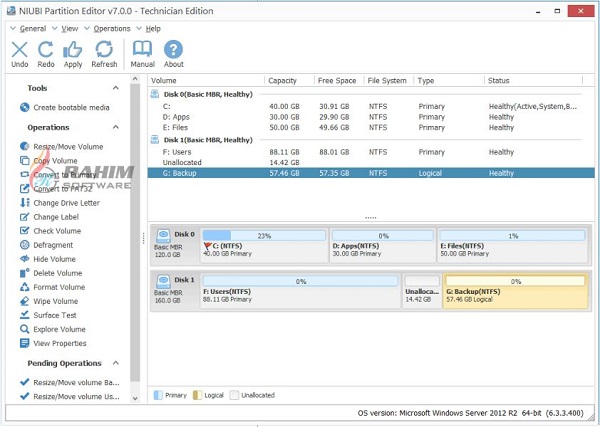The image size is (600, 427).
Task: Collapse the Tools section
Action: [116, 88]
